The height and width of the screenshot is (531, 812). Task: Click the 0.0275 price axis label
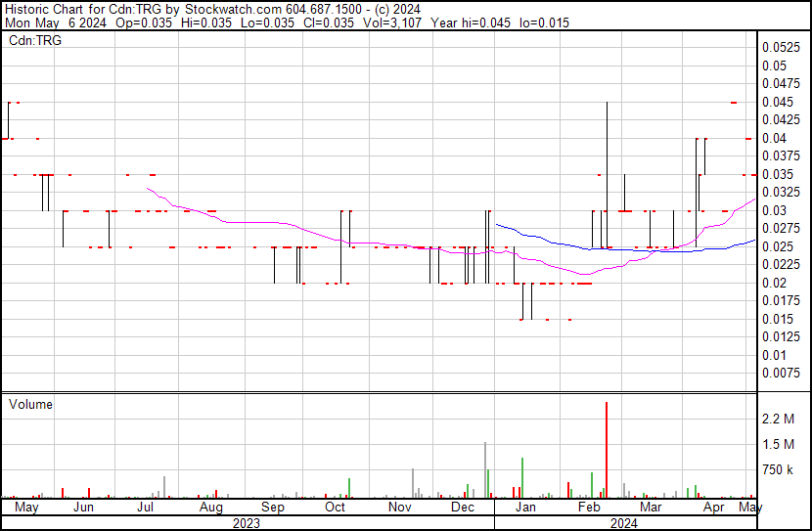[x=781, y=229]
